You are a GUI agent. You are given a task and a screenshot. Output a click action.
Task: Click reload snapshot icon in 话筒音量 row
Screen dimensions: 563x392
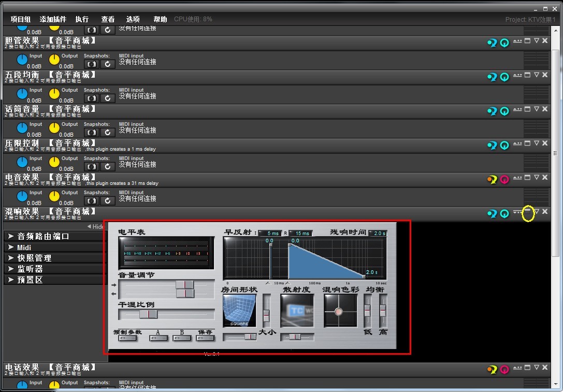pyautogui.click(x=107, y=133)
